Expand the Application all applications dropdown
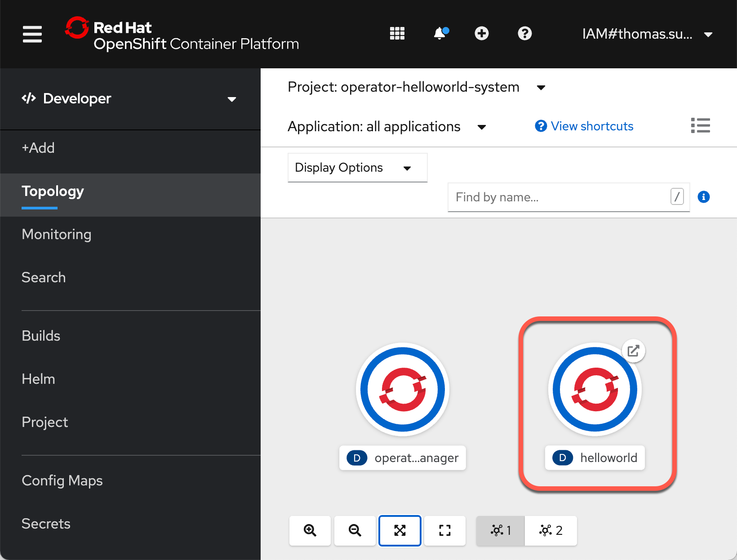737x560 pixels. (387, 127)
